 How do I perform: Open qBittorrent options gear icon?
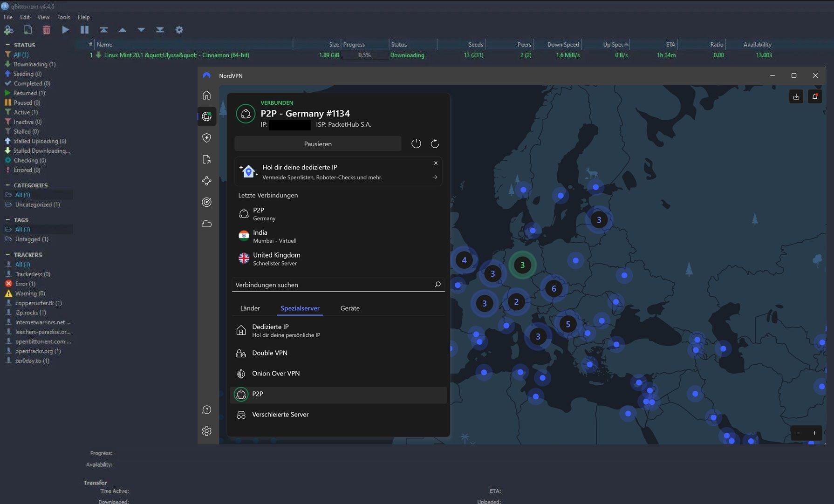click(x=179, y=30)
